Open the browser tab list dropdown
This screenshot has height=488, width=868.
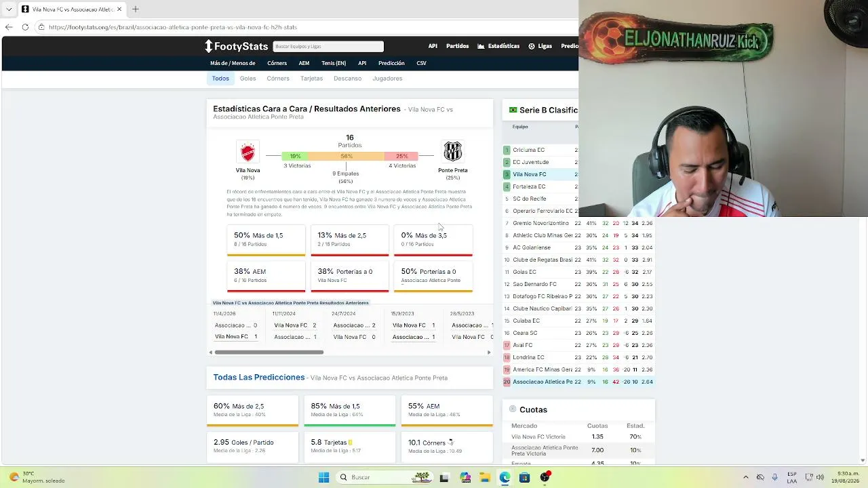point(9,9)
